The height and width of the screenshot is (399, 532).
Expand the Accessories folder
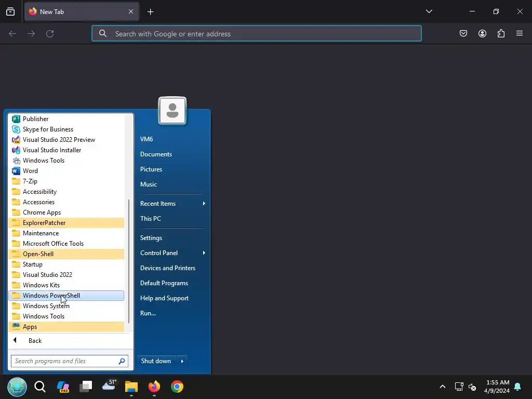(66, 202)
